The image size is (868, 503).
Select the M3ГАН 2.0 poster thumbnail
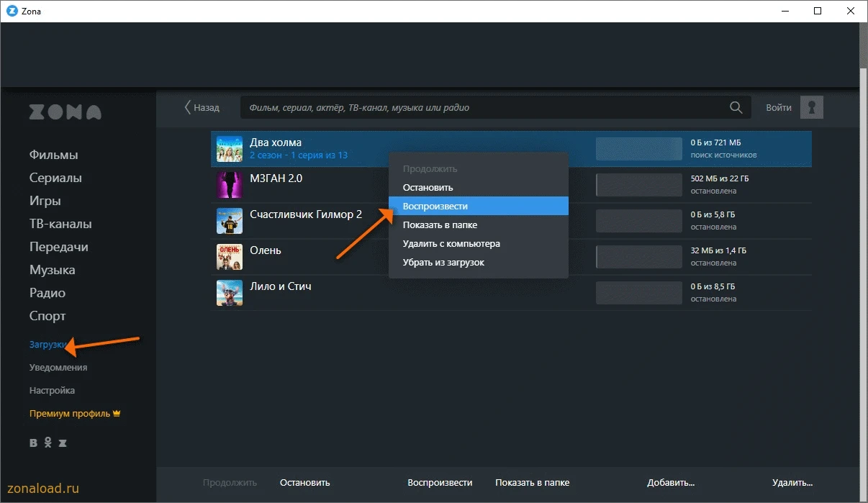click(230, 185)
